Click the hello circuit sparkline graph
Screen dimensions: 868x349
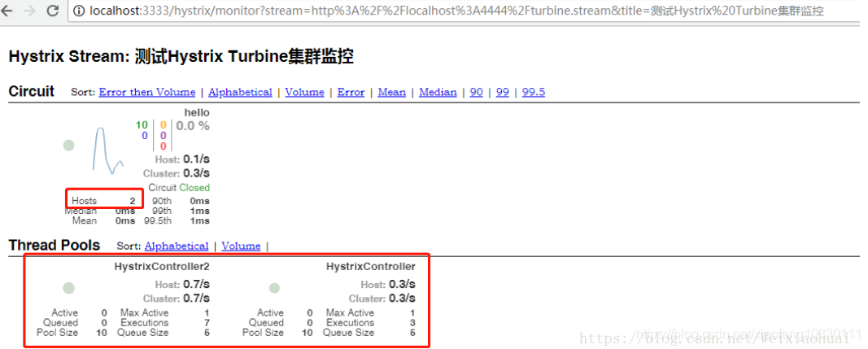click(108, 151)
